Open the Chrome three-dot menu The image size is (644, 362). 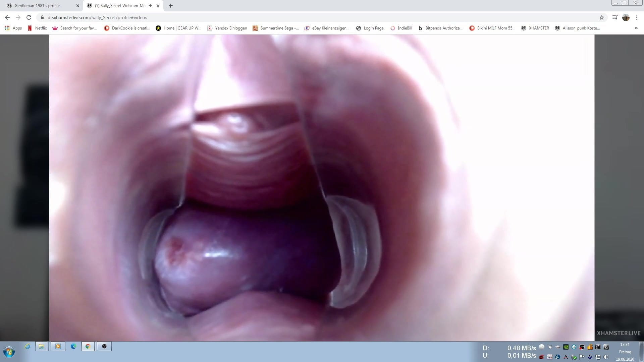pos(637,17)
